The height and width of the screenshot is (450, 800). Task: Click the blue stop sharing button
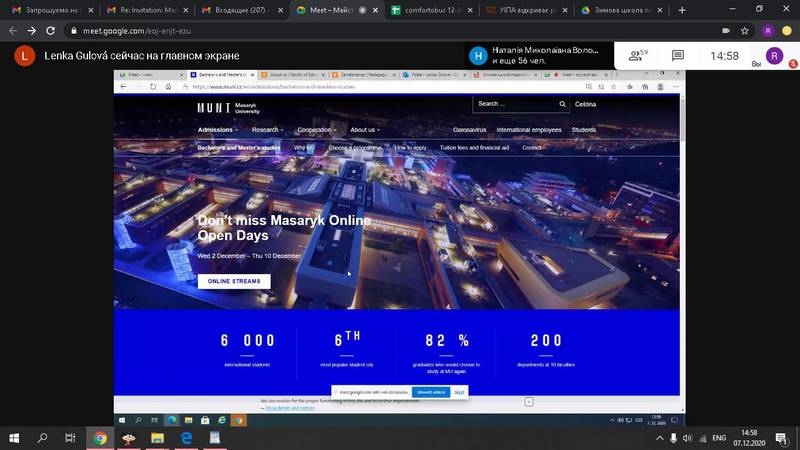tap(431, 392)
